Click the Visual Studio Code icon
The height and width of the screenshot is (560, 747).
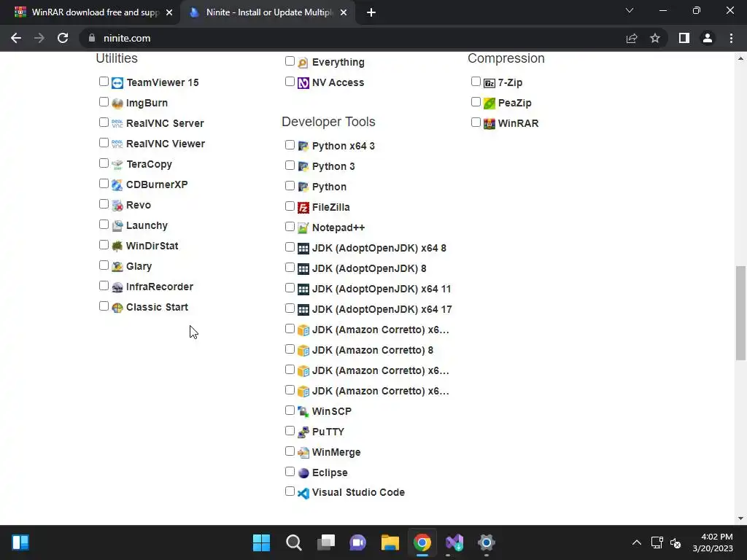pos(303,493)
